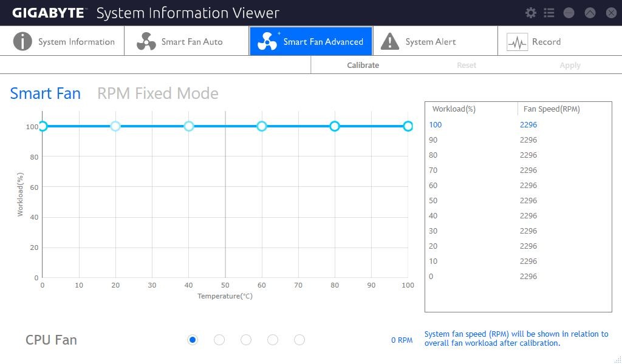Screen dimensions: 622x364
Task: Click the curve point at 100°C
Action: [x=408, y=126]
